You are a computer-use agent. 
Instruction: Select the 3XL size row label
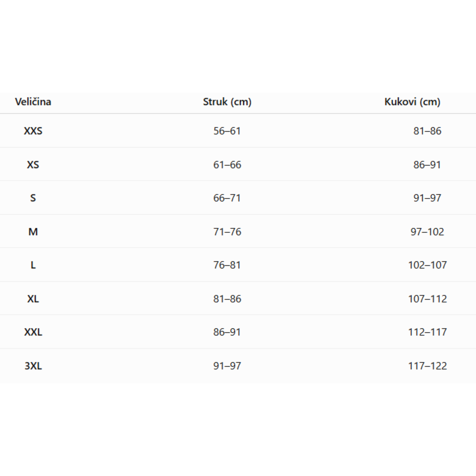click(33, 366)
